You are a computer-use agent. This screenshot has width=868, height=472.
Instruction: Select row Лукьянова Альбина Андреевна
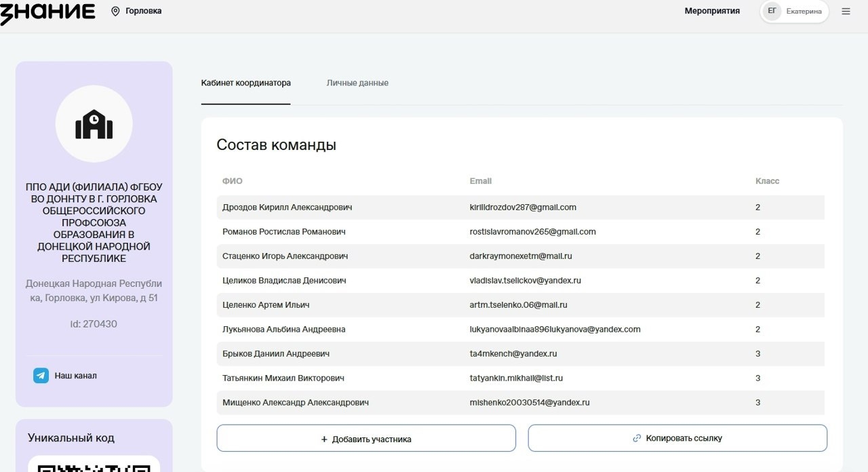(x=521, y=329)
